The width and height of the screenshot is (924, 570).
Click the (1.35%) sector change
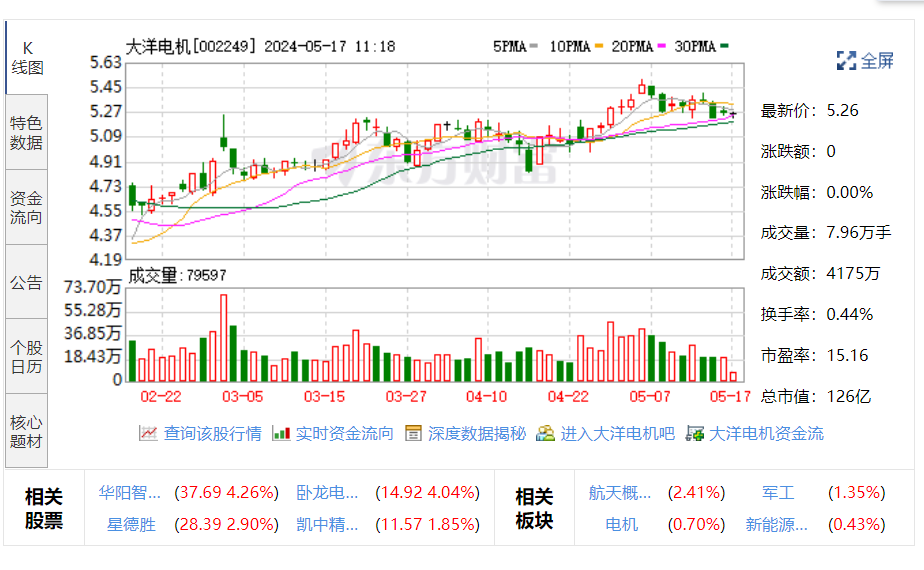click(856, 492)
